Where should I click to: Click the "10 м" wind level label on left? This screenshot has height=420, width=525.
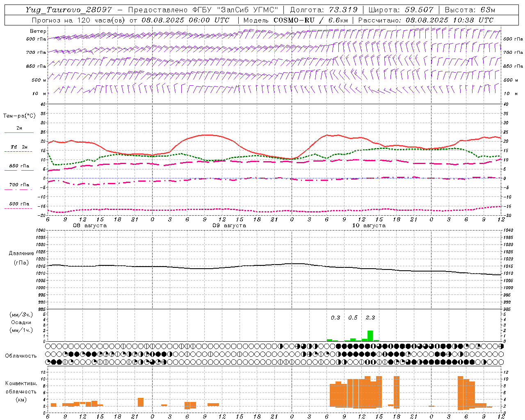point(39,94)
